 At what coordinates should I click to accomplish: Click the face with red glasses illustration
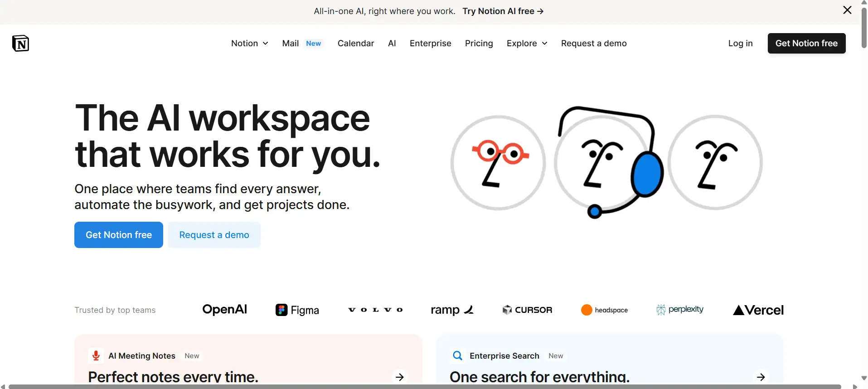click(x=498, y=163)
